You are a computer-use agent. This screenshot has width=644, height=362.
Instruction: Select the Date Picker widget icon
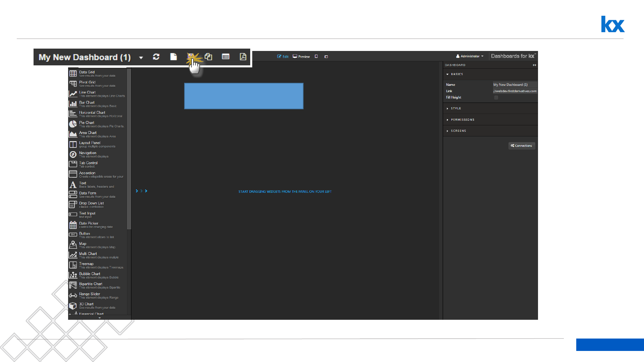coord(73,225)
